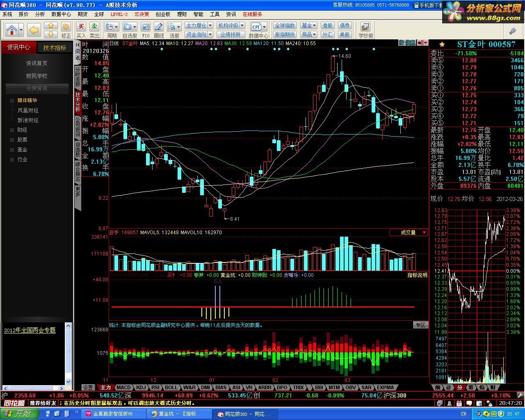Screen dimensions: 525x420
Task: Click the 专区 button
Action: coord(420,325)
